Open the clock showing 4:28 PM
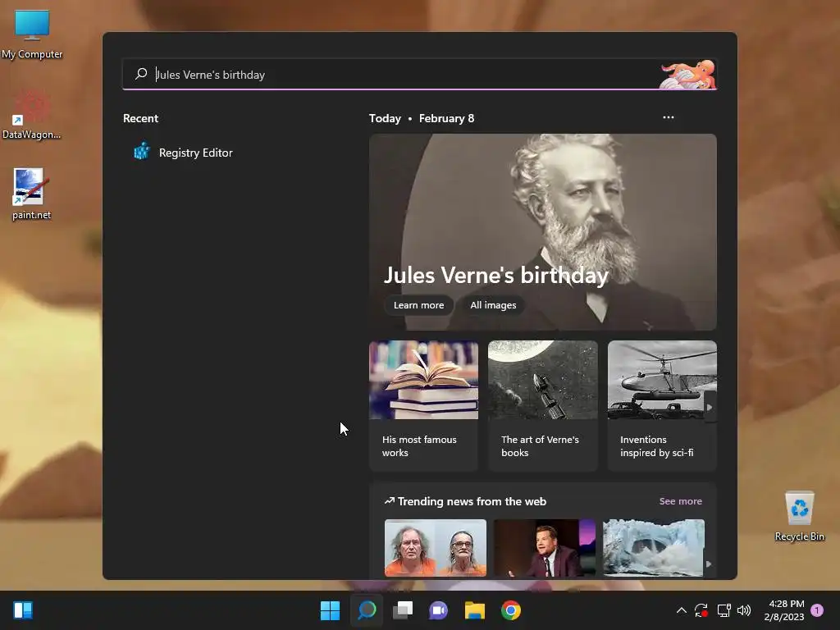Screen dimensions: 840x630 click(x=784, y=610)
